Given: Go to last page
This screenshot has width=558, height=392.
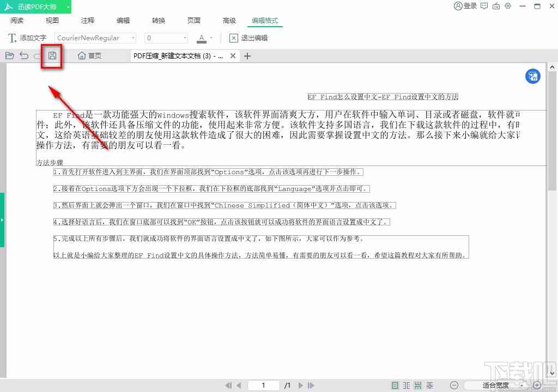Looking at the screenshot, I should click(311, 385).
